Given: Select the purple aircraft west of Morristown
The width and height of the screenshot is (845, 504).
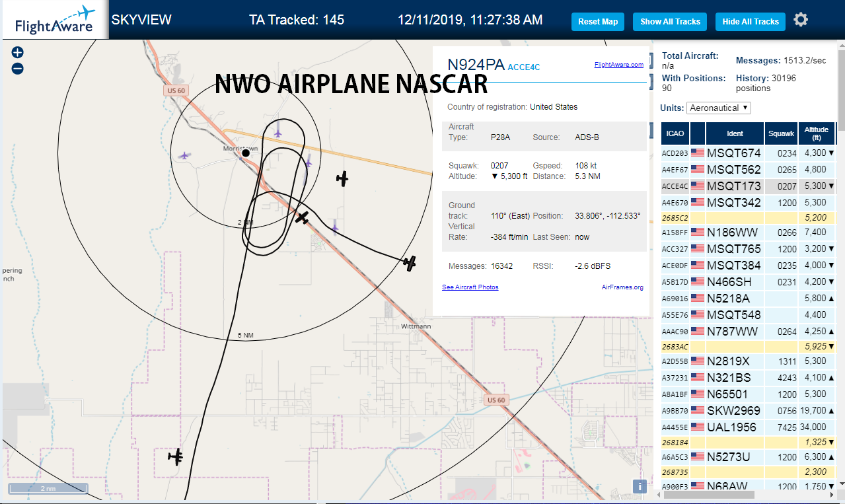Looking at the screenshot, I should tap(184, 156).
